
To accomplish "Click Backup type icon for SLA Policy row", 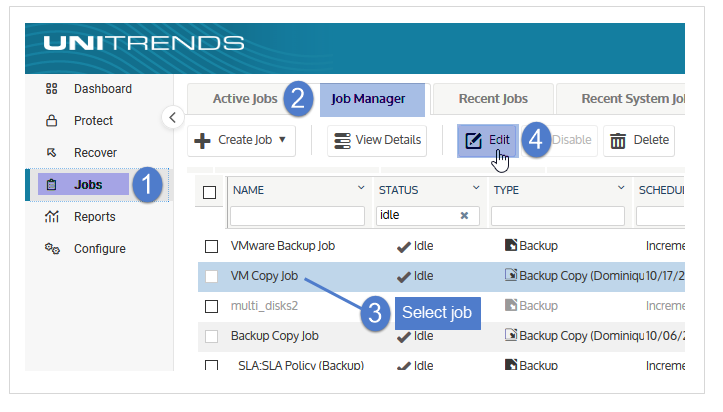I will (510, 365).
